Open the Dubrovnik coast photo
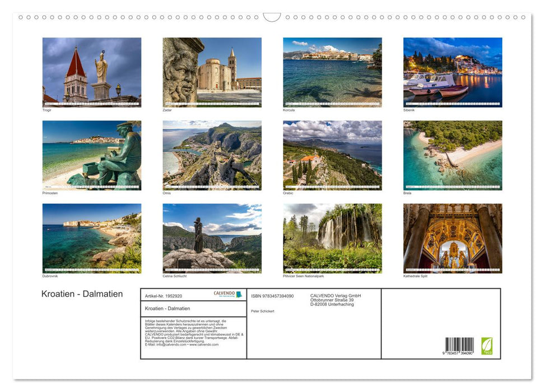The width and height of the screenshot is (544, 392). coord(92,238)
